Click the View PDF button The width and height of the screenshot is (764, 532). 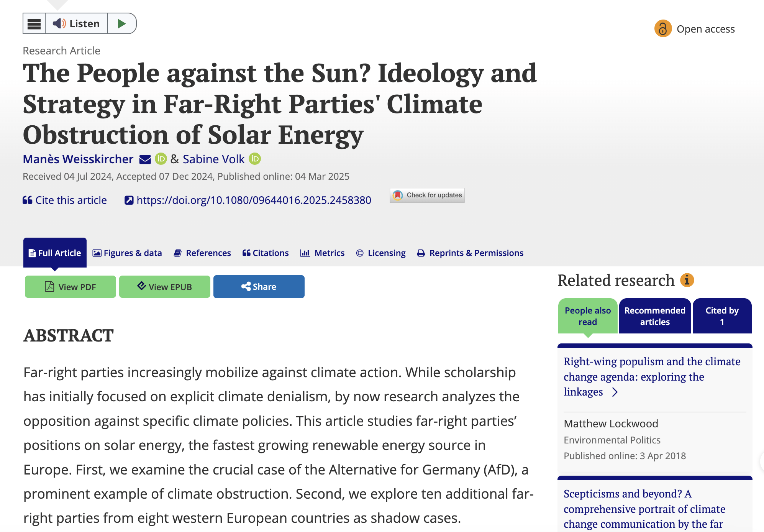tap(70, 287)
